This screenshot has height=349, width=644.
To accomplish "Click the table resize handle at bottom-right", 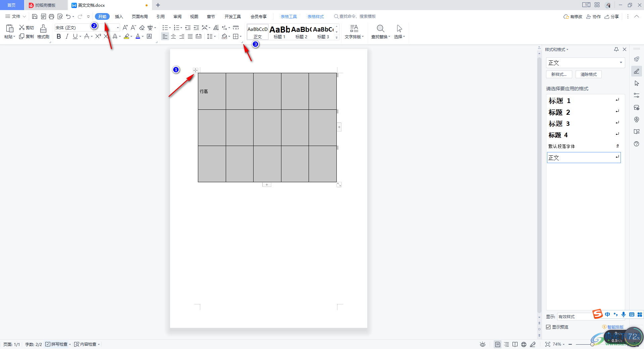I will (339, 185).
